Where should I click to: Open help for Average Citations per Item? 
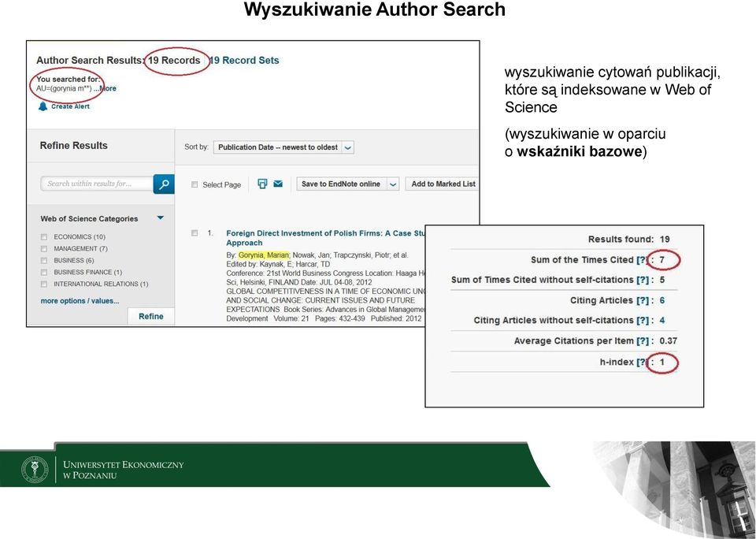pyautogui.click(x=643, y=341)
